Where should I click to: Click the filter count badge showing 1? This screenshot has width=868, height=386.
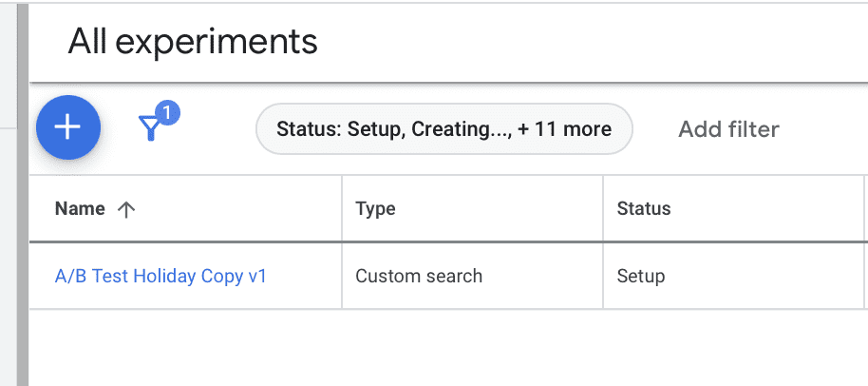coord(168,113)
